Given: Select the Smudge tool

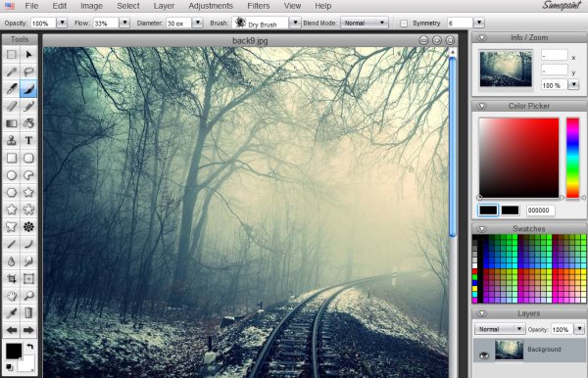Looking at the screenshot, I should point(28,261).
